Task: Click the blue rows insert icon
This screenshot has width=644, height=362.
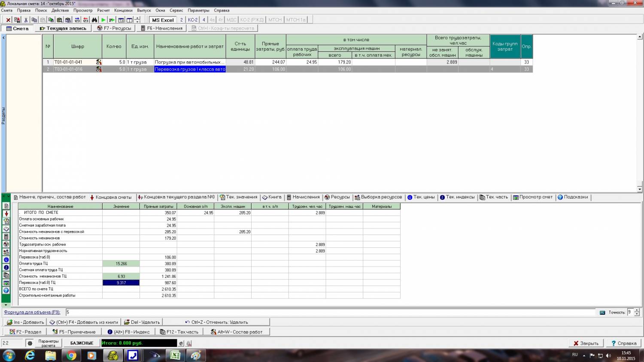Action: pos(77,20)
